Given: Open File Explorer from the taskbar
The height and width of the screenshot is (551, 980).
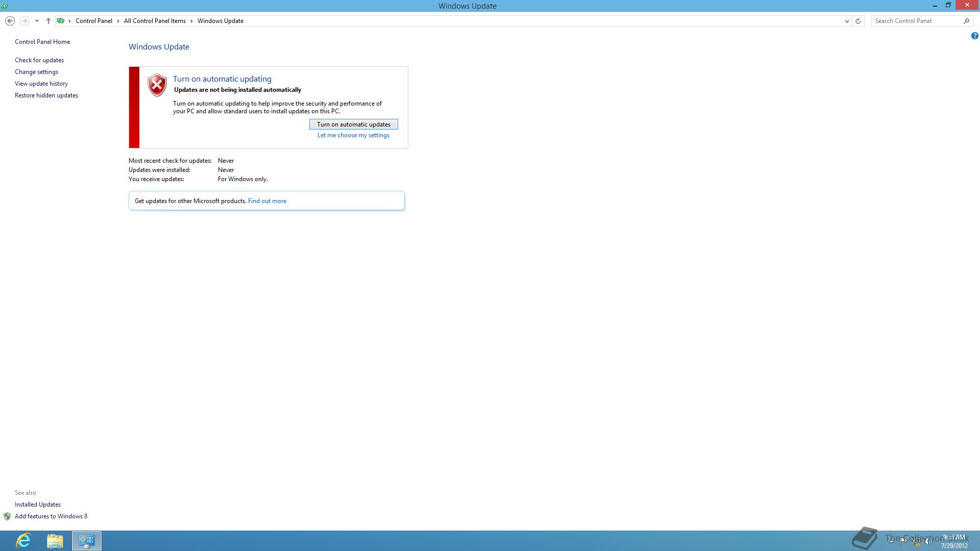Looking at the screenshot, I should (x=55, y=540).
